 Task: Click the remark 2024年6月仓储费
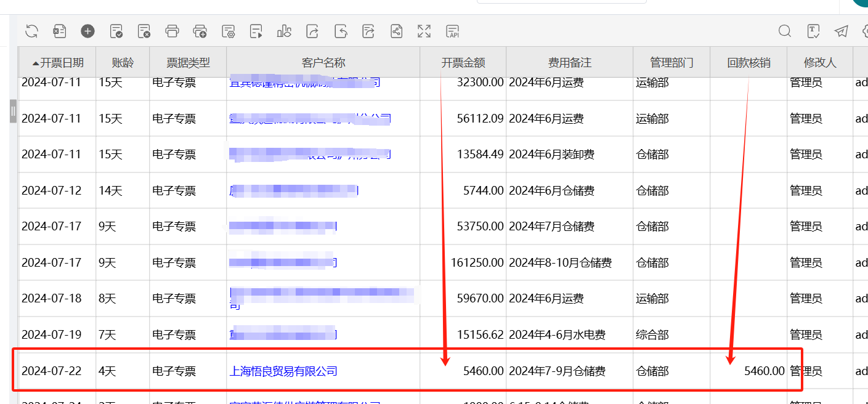[x=551, y=191]
